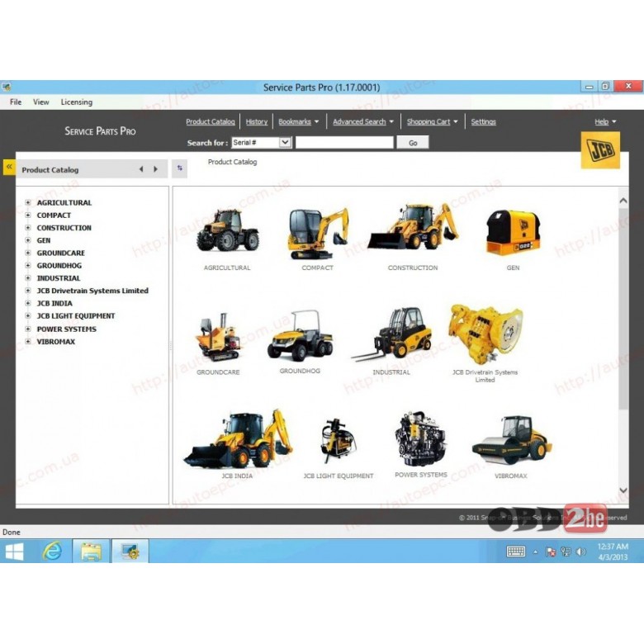Expand the INDUSTRIAL tree node

(28, 278)
